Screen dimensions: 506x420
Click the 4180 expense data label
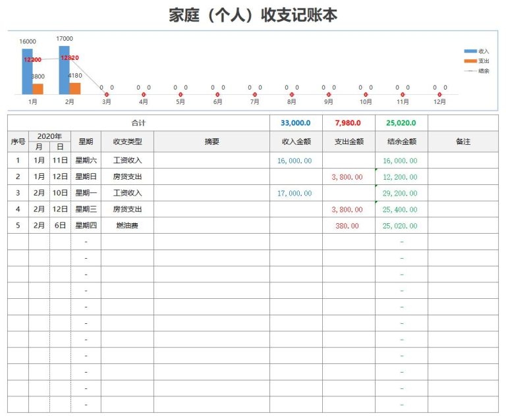(75, 76)
